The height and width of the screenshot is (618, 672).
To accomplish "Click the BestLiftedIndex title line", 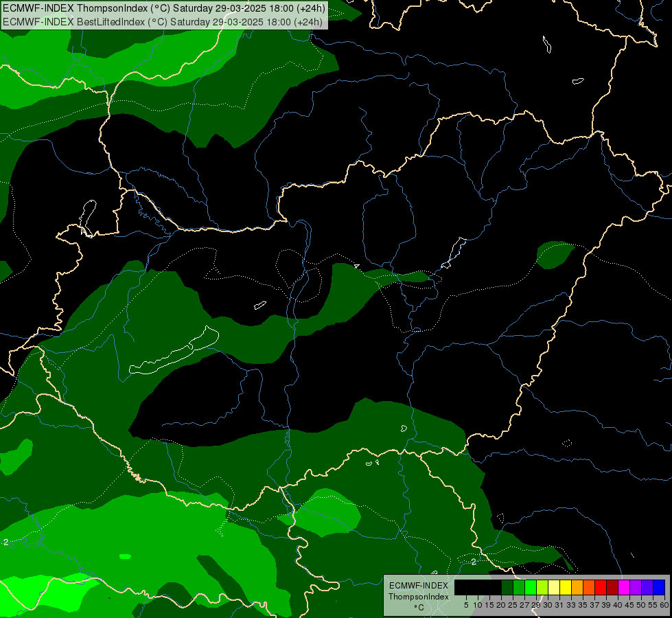I will coord(163,22).
